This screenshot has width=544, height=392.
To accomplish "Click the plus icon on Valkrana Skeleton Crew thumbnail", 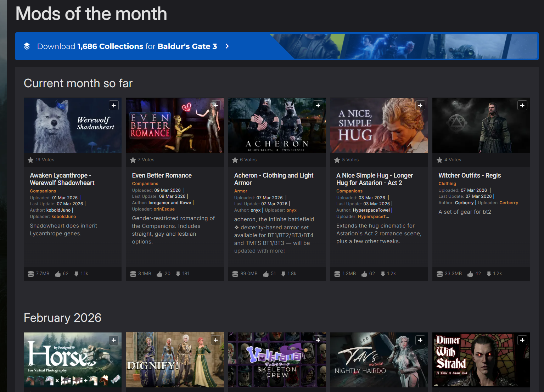I will 318,340.
